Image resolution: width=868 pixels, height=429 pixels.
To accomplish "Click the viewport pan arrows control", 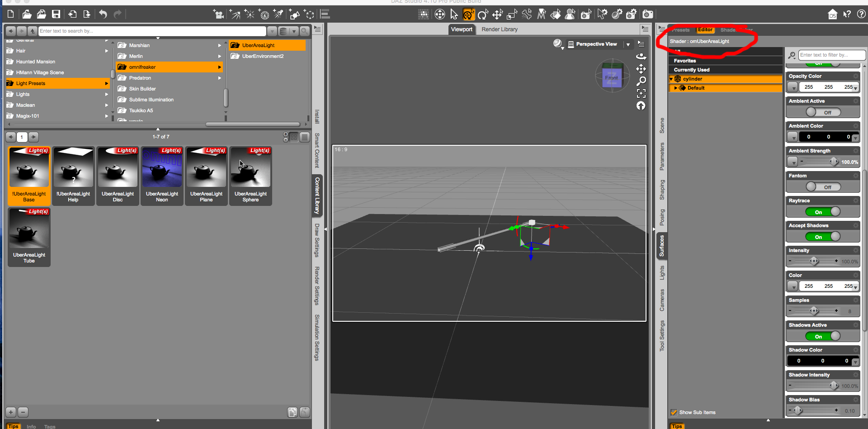I will click(x=641, y=69).
